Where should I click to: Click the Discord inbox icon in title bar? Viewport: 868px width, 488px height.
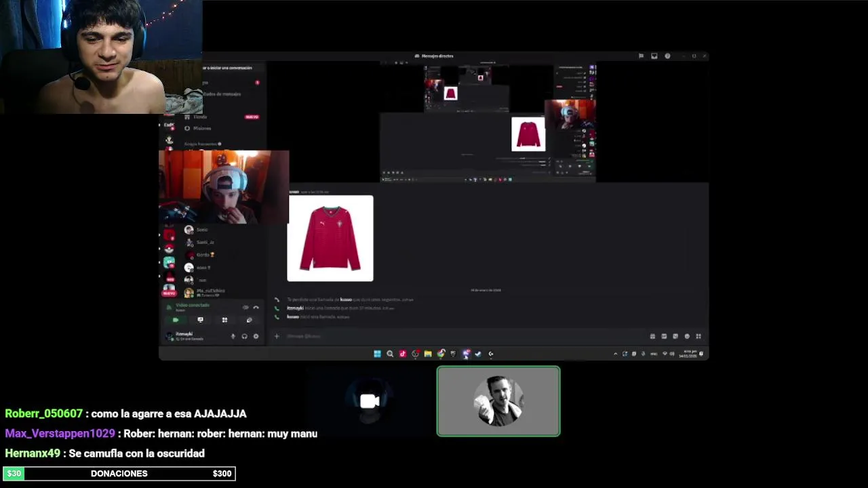(x=654, y=56)
